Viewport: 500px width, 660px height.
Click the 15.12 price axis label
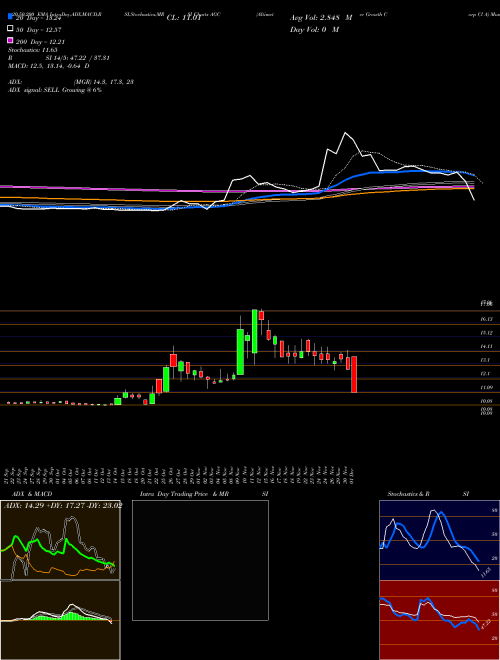[486, 333]
